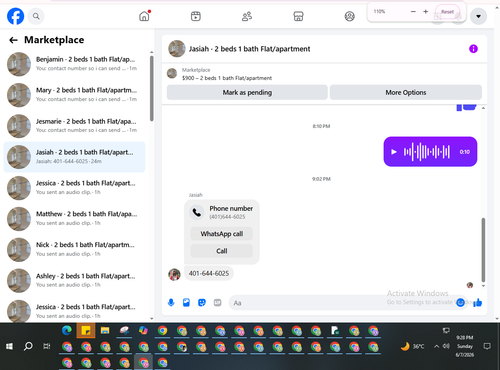Open conversation info purple icon

click(473, 49)
